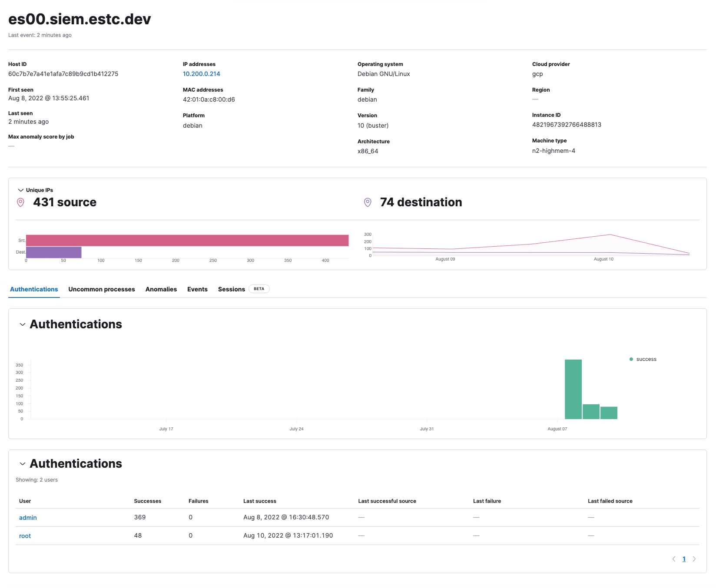Switch to Uncommon processes tab
Viewport: 716px width, 588px height.
102,289
